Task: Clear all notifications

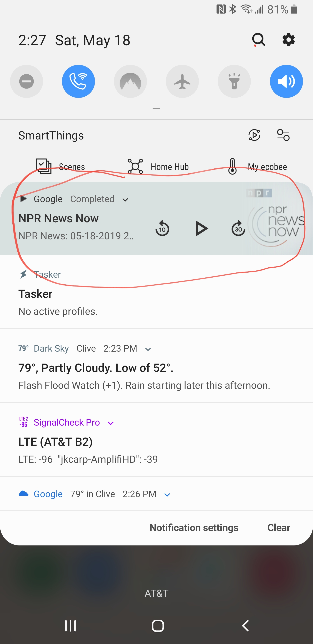Action: click(278, 528)
